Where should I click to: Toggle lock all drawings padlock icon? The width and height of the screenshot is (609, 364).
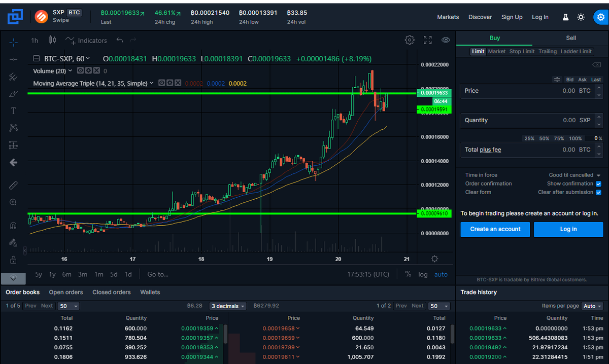coord(14,260)
